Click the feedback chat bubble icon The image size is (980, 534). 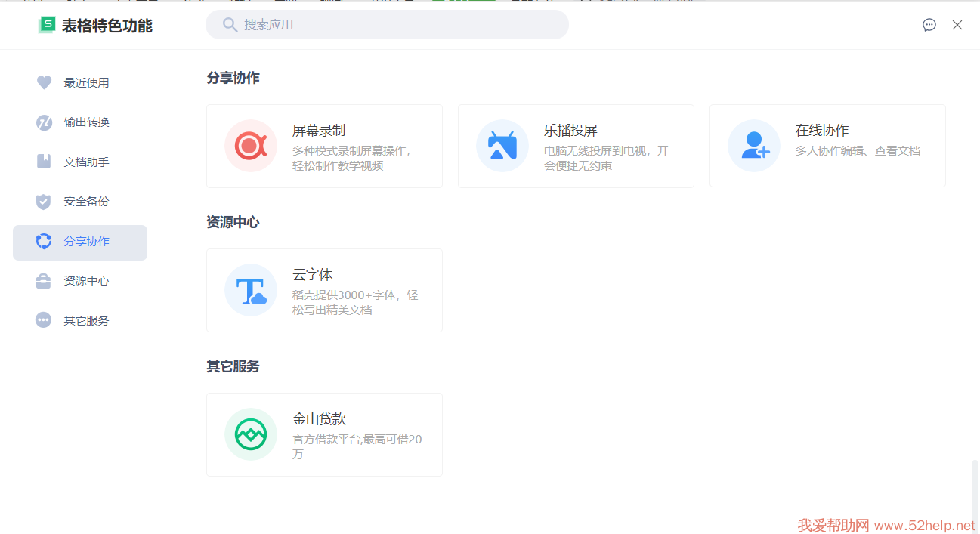pos(929,25)
